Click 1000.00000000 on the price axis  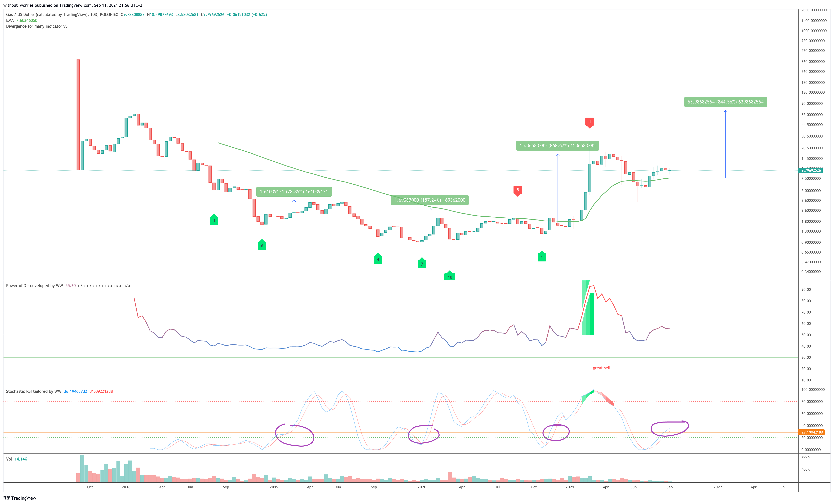click(814, 31)
